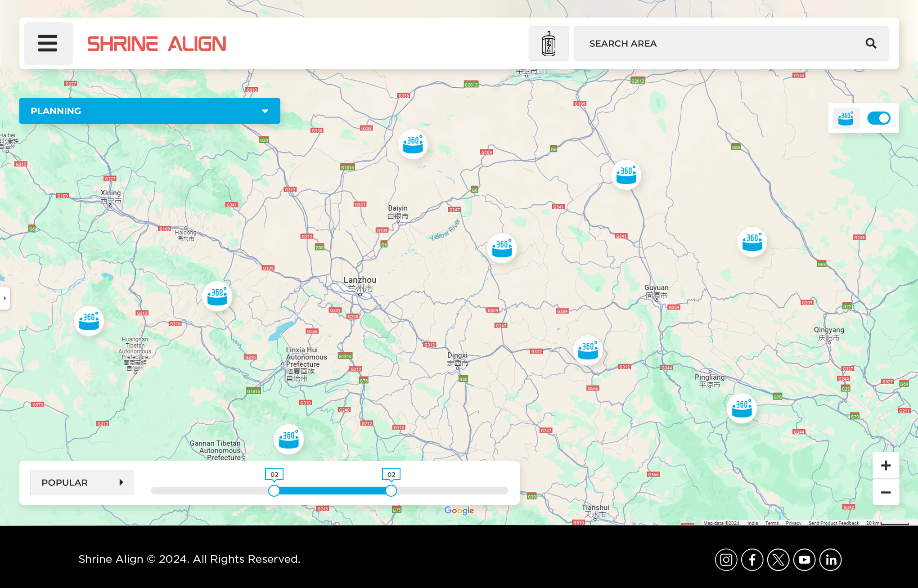The height and width of the screenshot is (588, 918).
Task: Open the Instagram social icon
Action: coord(726,560)
